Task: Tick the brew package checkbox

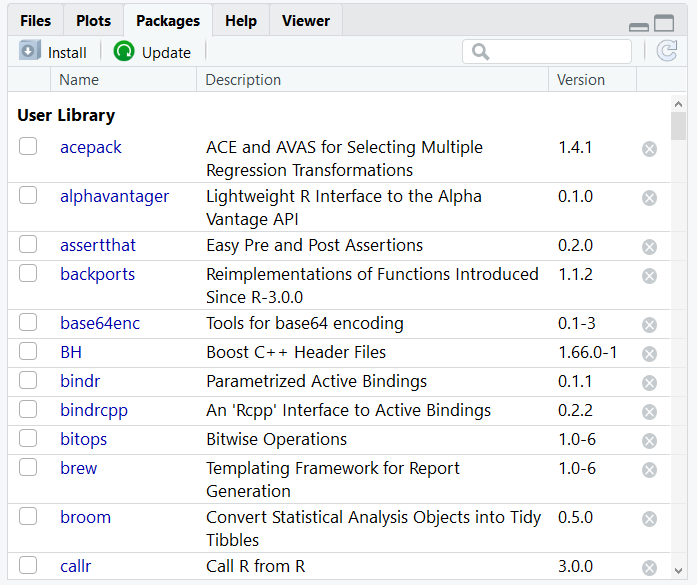Action: coord(28,468)
